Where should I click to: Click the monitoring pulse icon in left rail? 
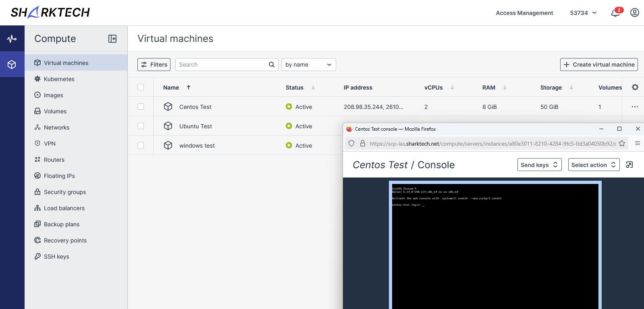pyautogui.click(x=12, y=39)
